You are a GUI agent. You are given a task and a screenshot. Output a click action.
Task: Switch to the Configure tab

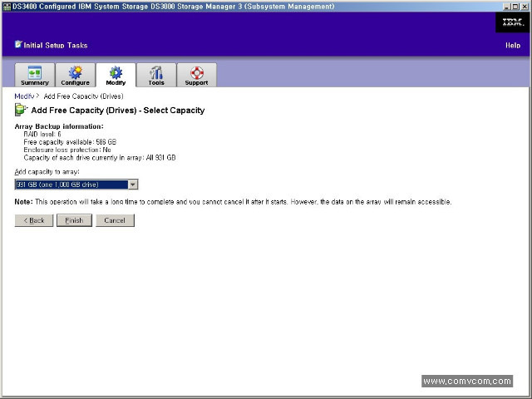click(x=75, y=75)
